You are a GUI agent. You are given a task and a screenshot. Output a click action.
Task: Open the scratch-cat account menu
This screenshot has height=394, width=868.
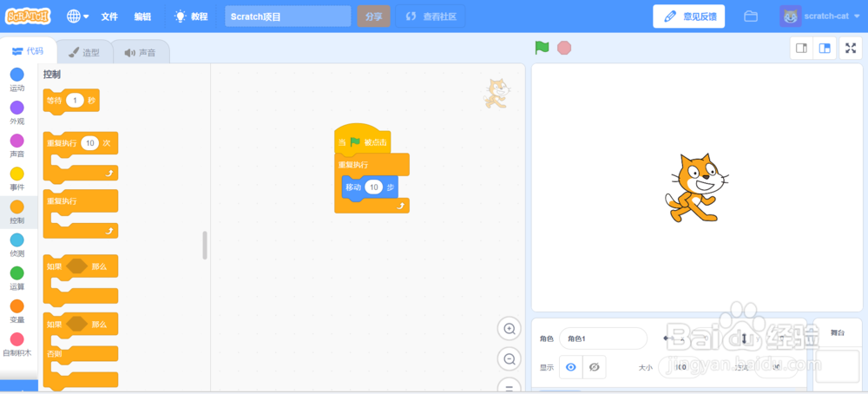click(x=819, y=16)
